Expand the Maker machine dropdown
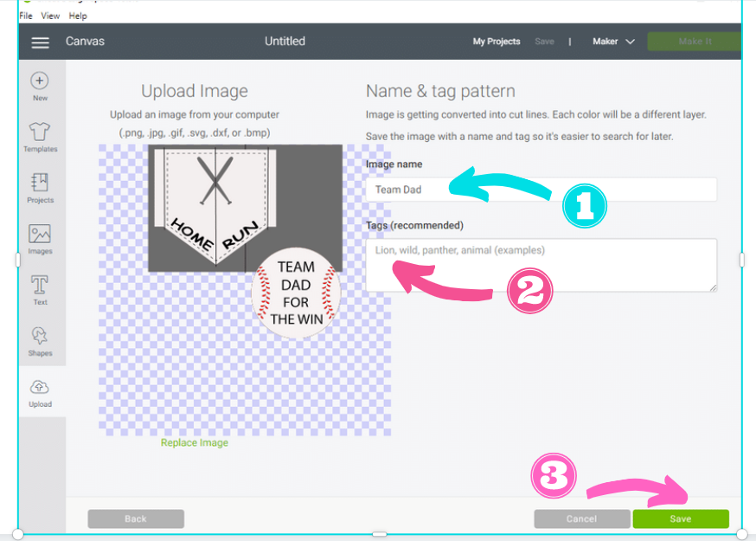Screen dimensions: 756x541 (x=613, y=42)
